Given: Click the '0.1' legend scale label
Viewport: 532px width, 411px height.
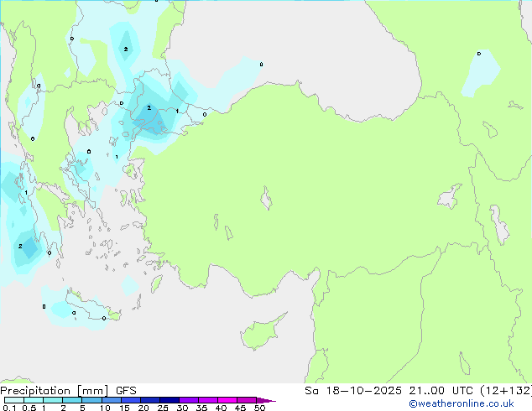Looking at the screenshot, I should click(x=9, y=408).
